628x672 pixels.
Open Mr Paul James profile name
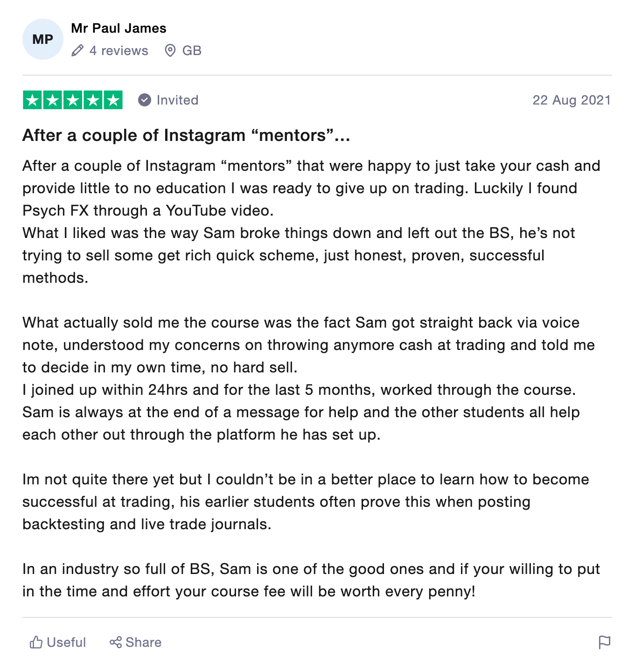[119, 28]
